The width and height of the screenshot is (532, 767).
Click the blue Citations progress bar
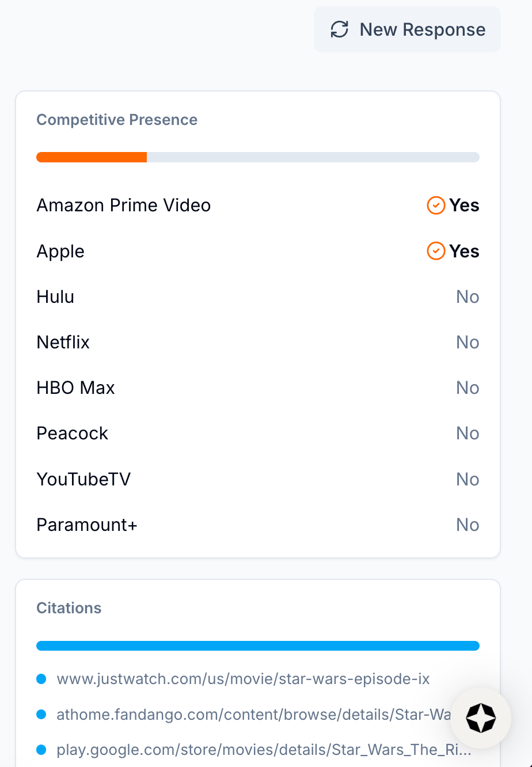coord(257,646)
